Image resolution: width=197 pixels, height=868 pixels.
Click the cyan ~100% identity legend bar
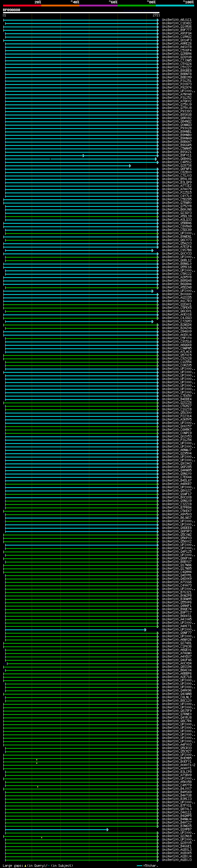point(175,6)
